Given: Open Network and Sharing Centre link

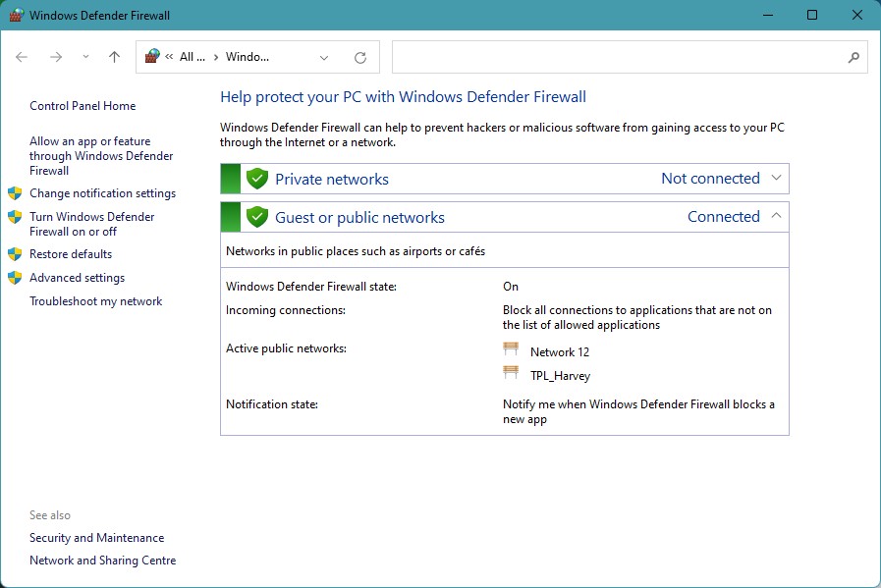Looking at the screenshot, I should [x=103, y=560].
